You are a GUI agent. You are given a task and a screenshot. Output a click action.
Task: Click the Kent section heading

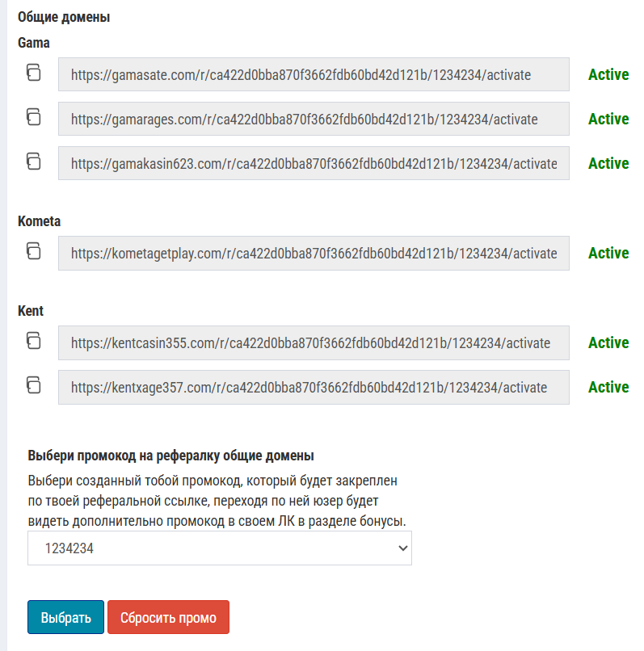pos(31,311)
